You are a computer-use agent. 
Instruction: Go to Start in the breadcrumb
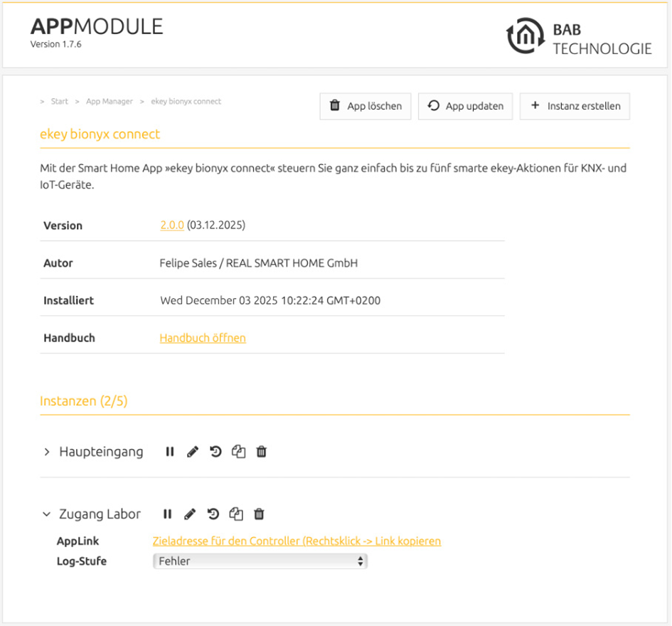(60, 101)
